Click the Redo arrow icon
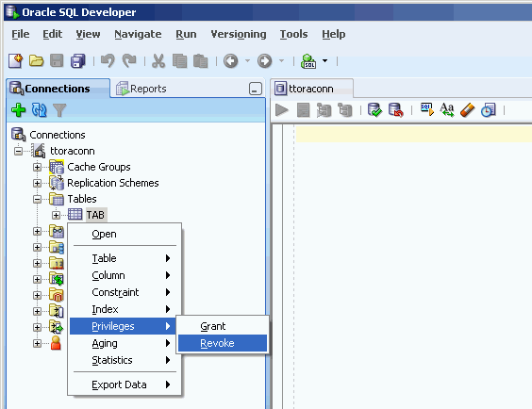The width and height of the screenshot is (532, 409). (129, 61)
